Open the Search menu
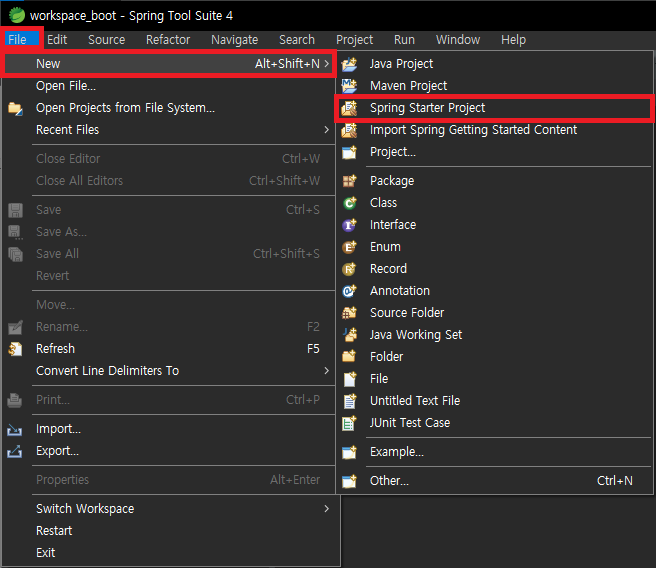The width and height of the screenshot is (656, 568). (x=297, y=40)
